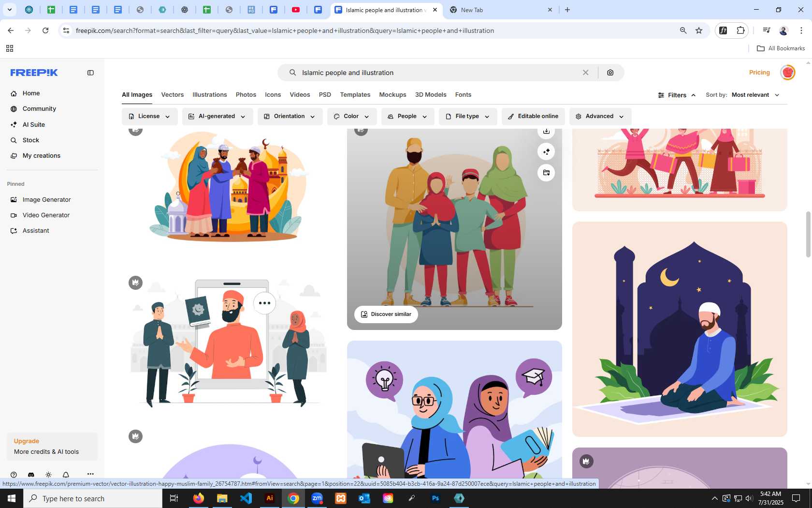
Task: Reload the browser page
Action: (x=45, y=30)
